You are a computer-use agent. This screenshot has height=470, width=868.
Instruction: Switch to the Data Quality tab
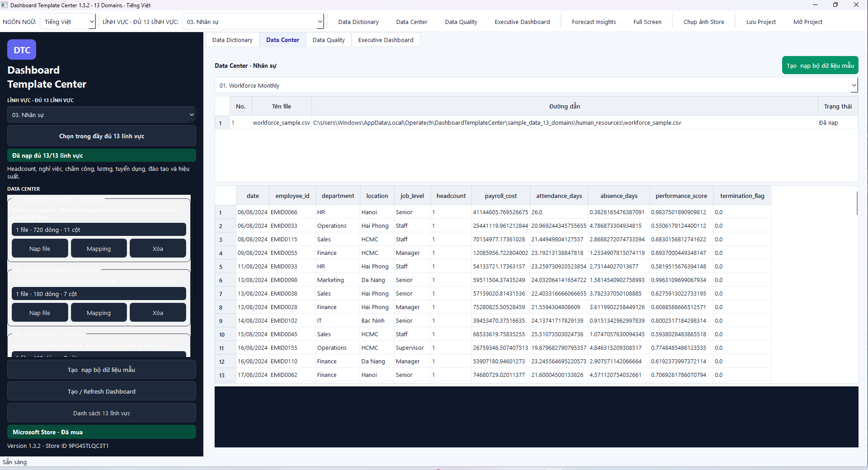[328, 40]
